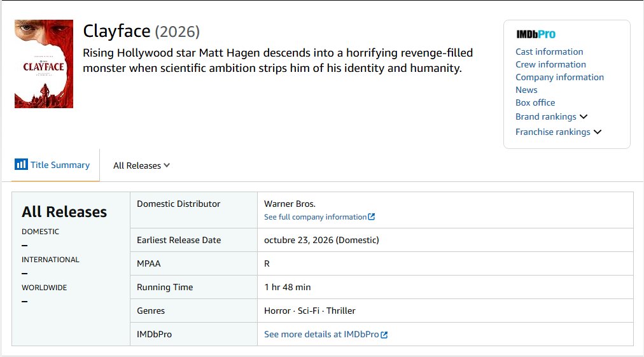Open Crew information link
Viewport: 644px width, 357px height.
(x=550, y=64)
